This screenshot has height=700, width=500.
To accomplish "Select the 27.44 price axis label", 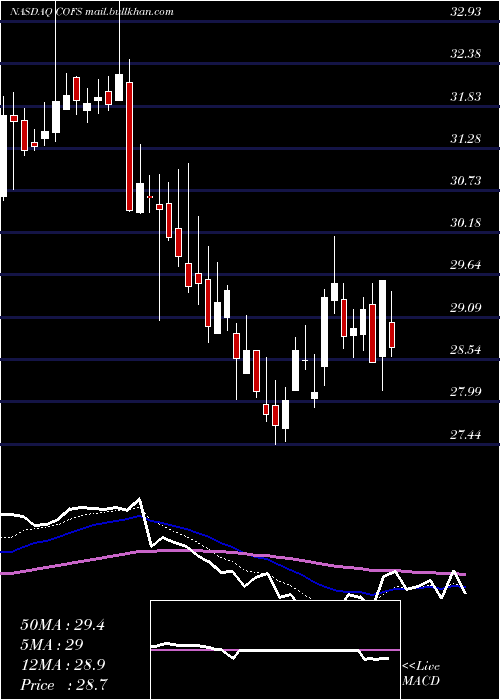I will (466, 434).
